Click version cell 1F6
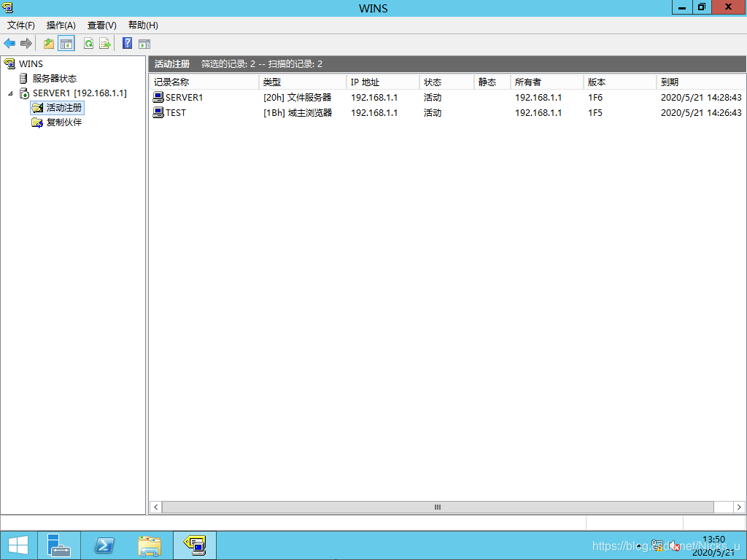747x560 pixels. [x=595, y=98]
